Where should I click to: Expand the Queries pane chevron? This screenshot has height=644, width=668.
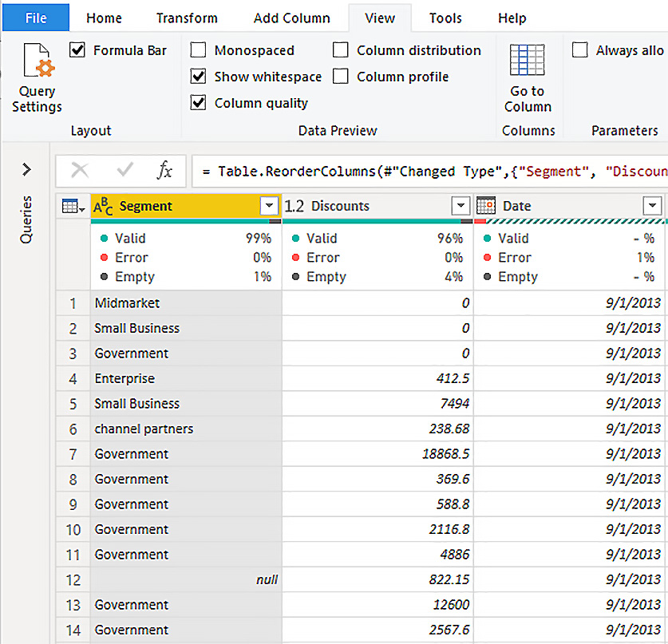pyautogui.click(x=26, y=169)
